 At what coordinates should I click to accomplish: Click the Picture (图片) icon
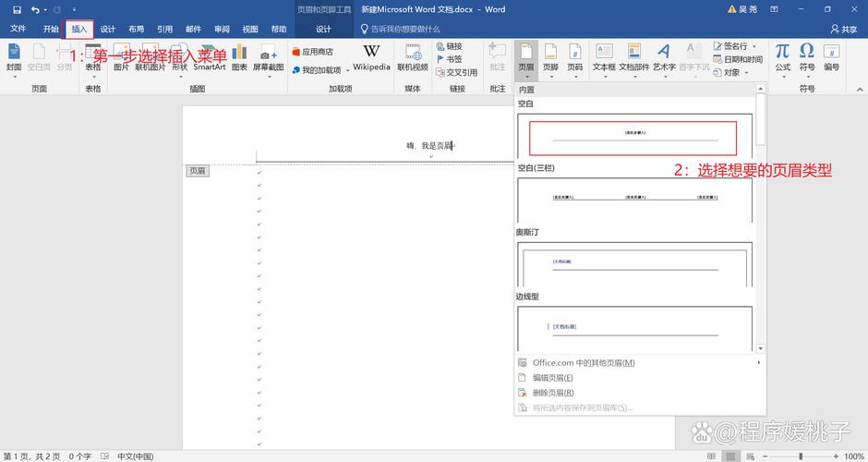[x=121, y=59]
